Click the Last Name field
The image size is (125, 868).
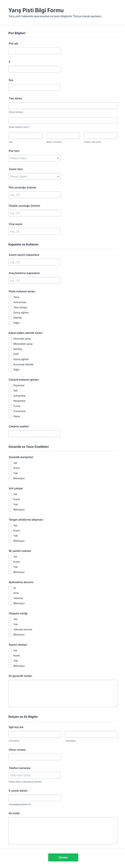click(91, 734)
